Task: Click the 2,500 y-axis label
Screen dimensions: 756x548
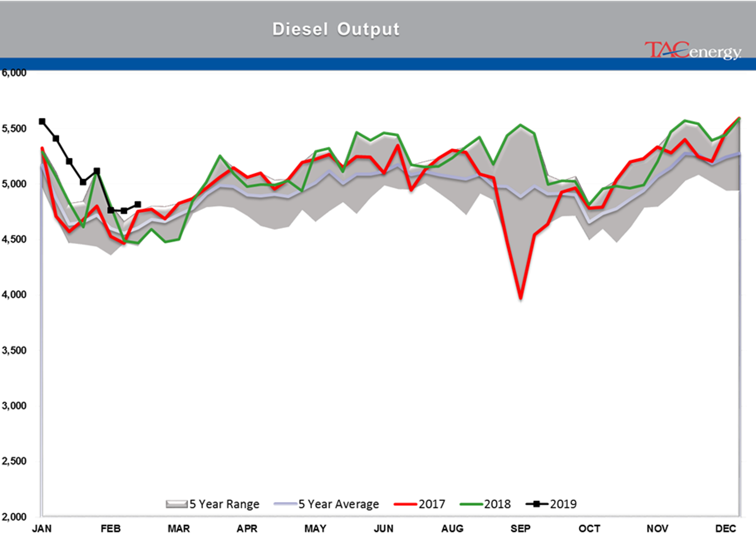Action: tap(14, 461)
